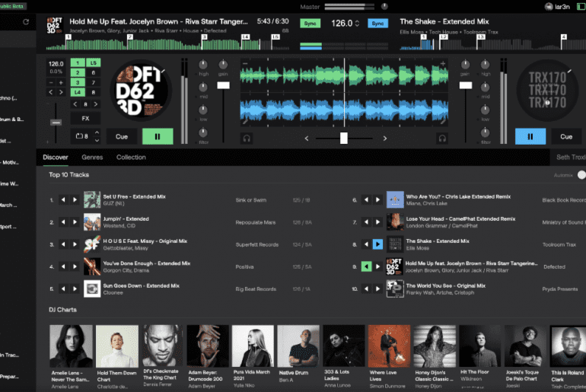
Task: Pause the right deck with blue button
Action: (530, 136)
